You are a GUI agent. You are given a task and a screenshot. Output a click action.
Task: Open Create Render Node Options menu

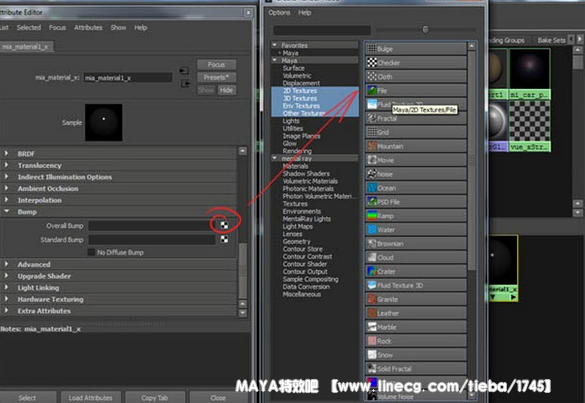[x=279, y=13]
